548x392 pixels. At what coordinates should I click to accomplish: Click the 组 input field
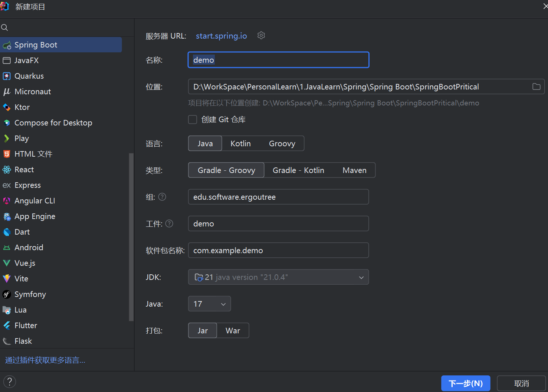(278, 197)
